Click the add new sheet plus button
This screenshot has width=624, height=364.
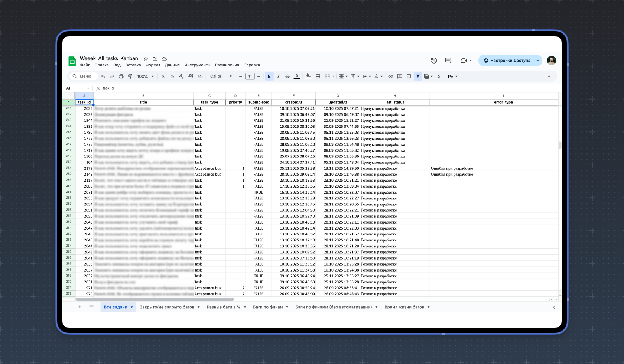[80, 307]
